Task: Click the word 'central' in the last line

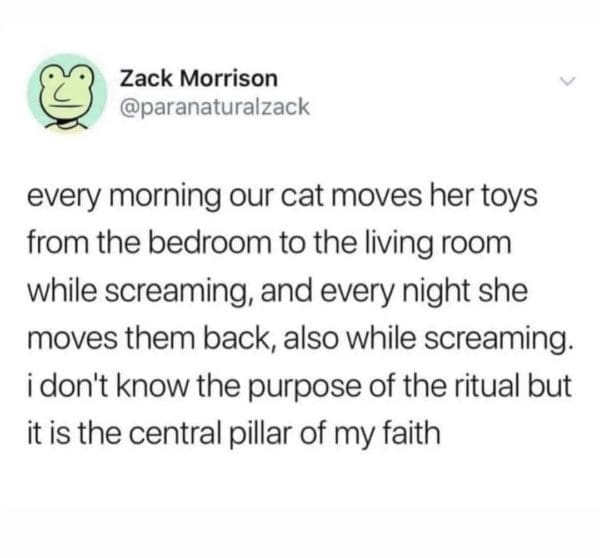Action: [x=175, y=434]
